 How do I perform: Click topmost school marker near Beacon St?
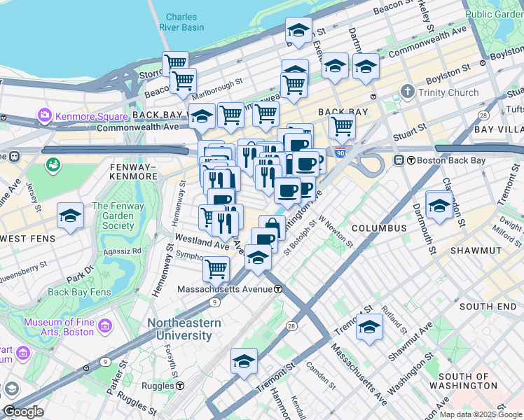pos(298,31)
